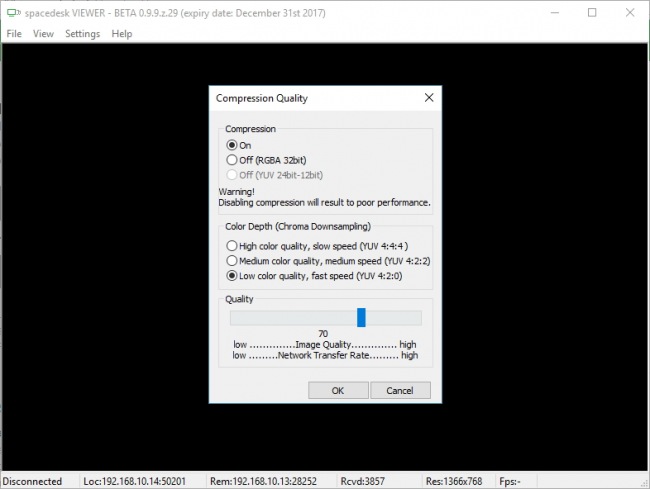The image size is (650, 489).
Task: Click the spacedesk app icon in title bar
Action: pos(14,13)
